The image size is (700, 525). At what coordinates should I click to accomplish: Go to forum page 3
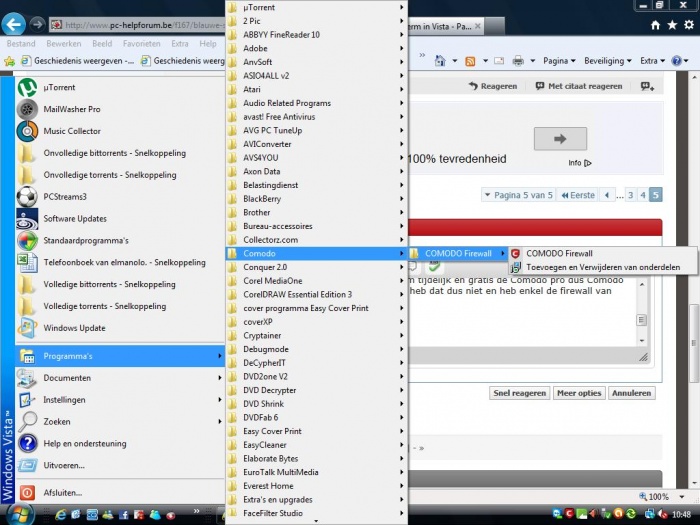(630, 195)
